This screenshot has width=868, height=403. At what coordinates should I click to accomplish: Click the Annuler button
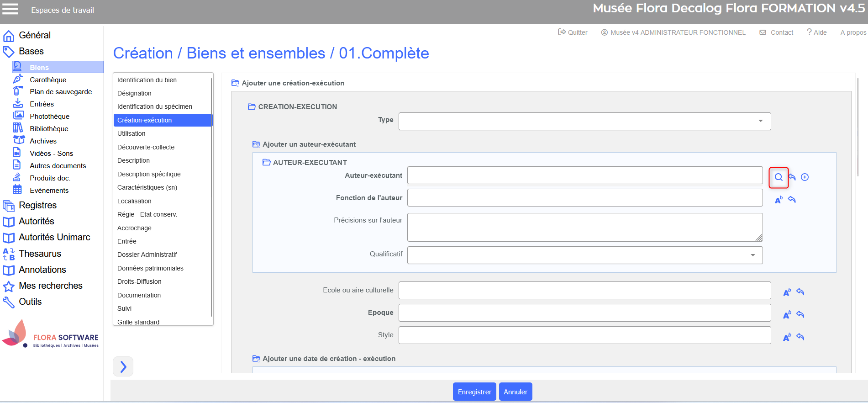(x=515, y=392)
